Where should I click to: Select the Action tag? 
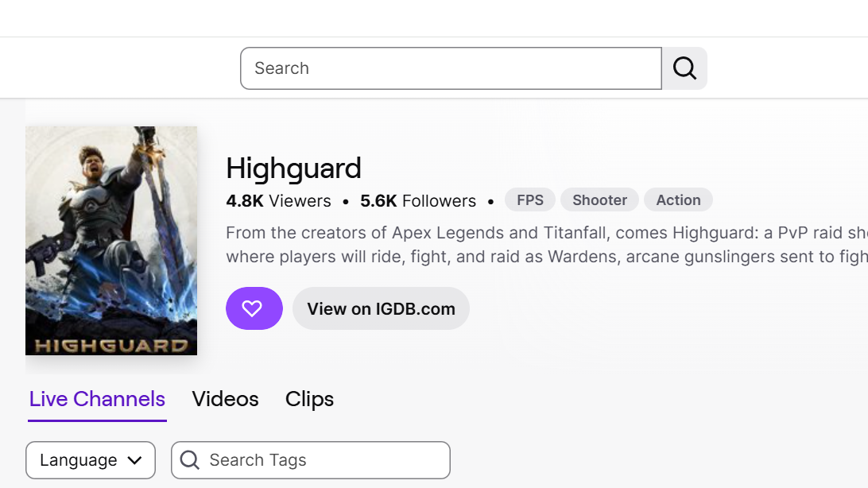(x=678, y=199)
